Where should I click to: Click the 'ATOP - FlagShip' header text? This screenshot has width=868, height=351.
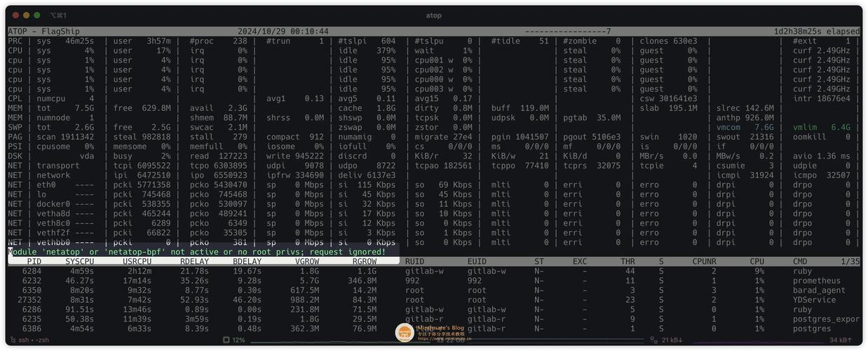43,32
